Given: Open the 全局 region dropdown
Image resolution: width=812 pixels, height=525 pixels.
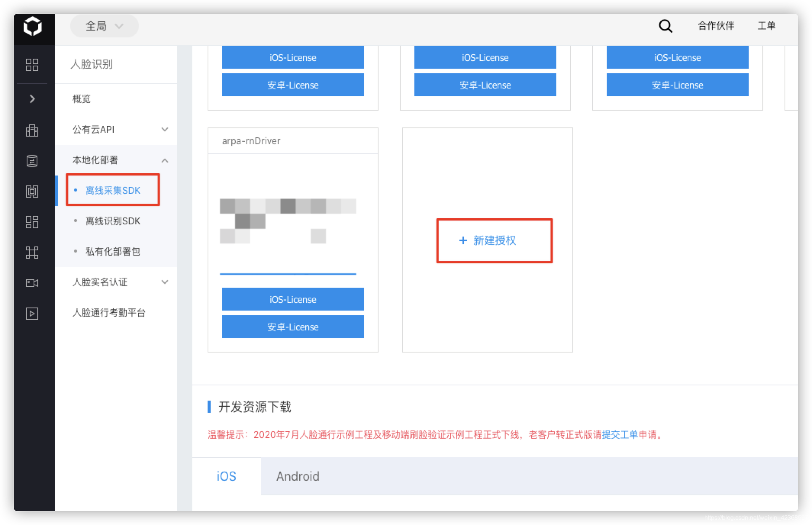Looking at the screenshot, I should (x=104, y=26).
